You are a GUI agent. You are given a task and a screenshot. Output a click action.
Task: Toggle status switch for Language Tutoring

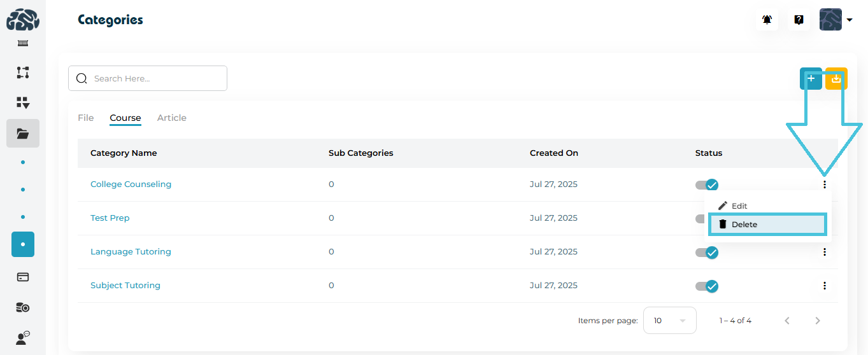707,252
